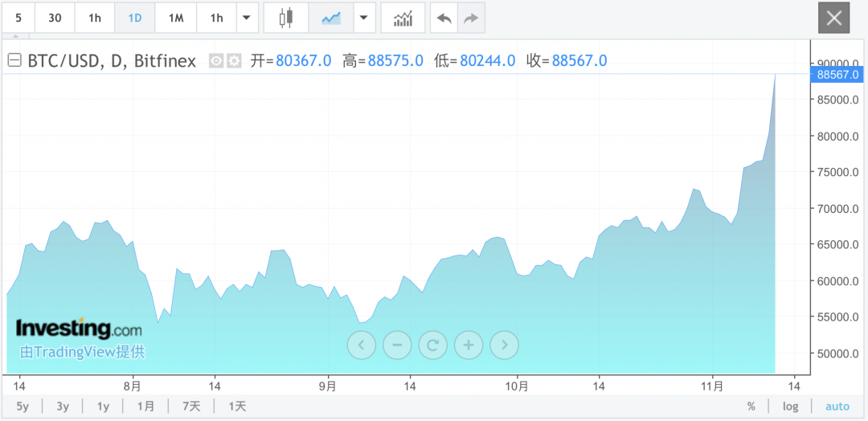Open the indicators chart icon
The height and width of the screenshot is (421, 868).
[x=403, y=18]
